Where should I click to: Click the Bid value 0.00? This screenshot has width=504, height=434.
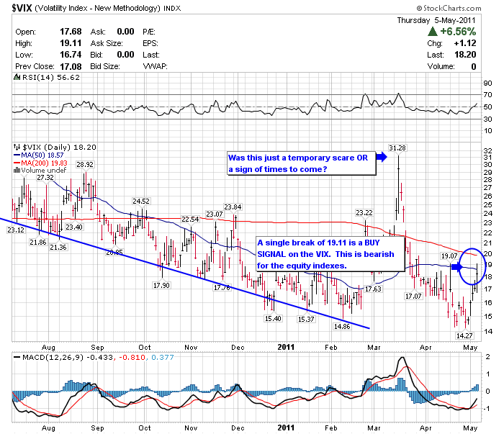[125, 55]
